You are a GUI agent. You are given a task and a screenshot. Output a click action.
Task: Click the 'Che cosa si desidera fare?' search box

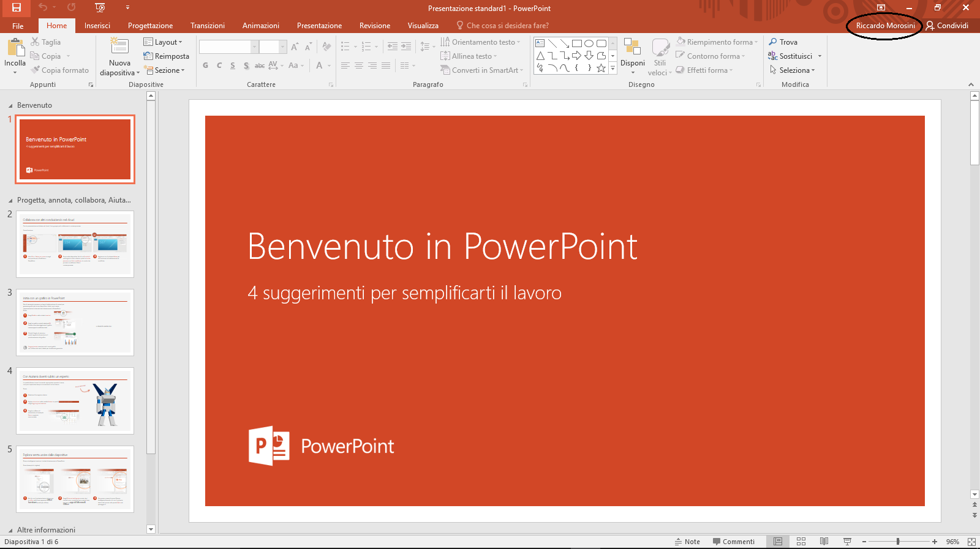(x=502, y=26)
